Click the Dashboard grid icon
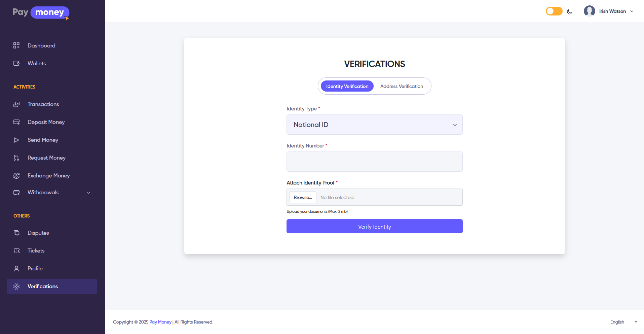Viewport: 644px width, 334px height. tap(16, 45)
